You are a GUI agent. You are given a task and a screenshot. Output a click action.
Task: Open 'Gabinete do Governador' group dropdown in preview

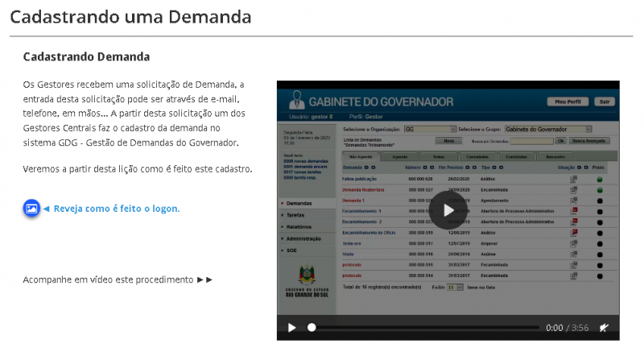point(548,130)
